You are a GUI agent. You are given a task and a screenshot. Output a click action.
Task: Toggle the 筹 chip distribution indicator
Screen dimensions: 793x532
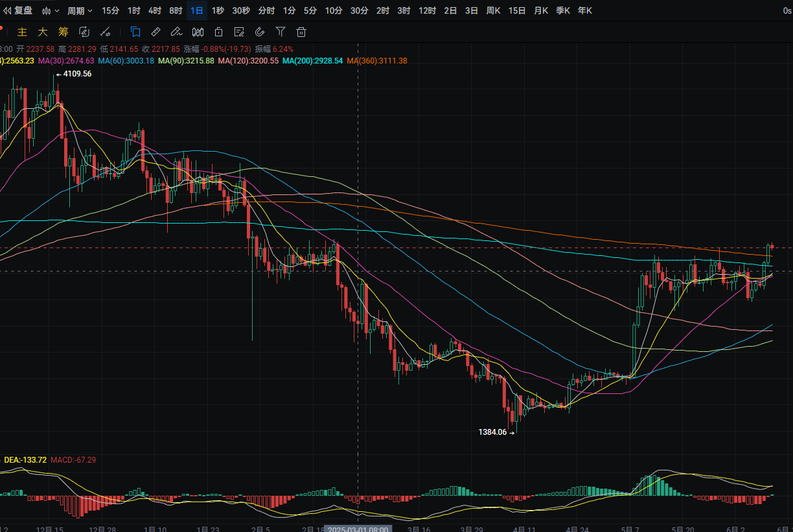pyautogui.click(x=63, y=32)
